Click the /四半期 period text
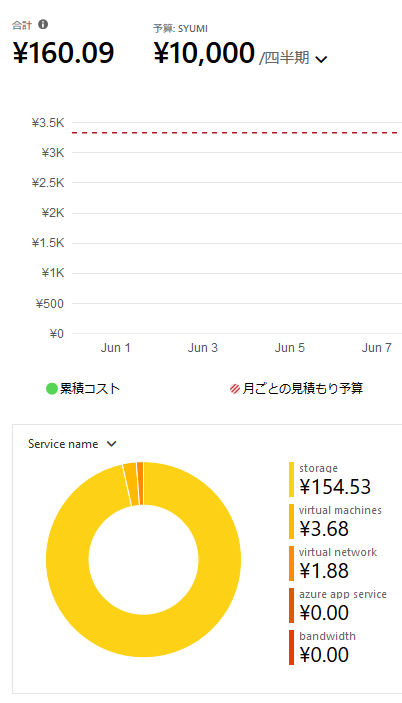402x703 pixels. 285,58
